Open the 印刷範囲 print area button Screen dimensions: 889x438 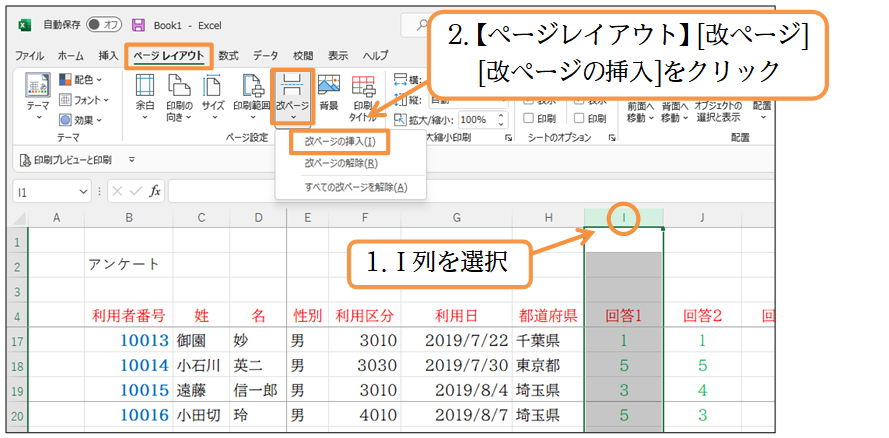[x=251, y=97]
